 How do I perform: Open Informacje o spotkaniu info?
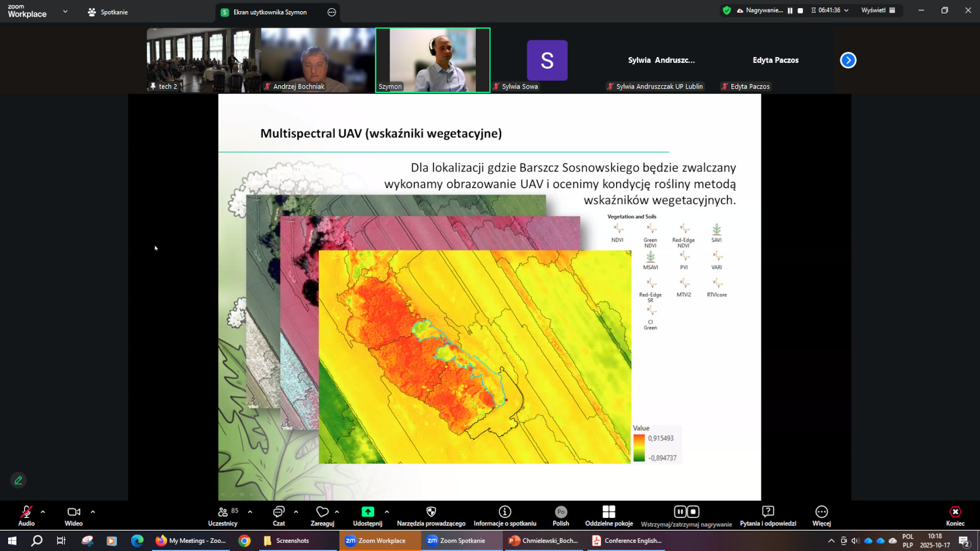point(505,515)
